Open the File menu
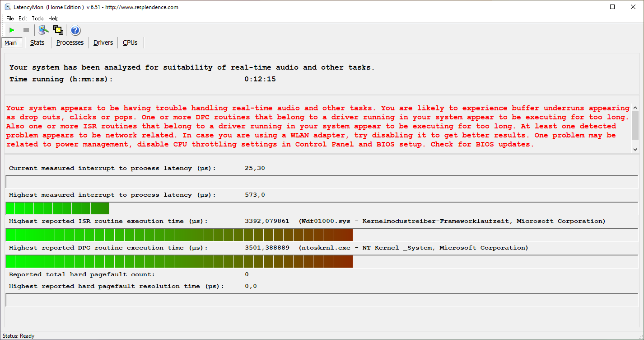This screenshot has height=340, width=644. coord(10,19)
